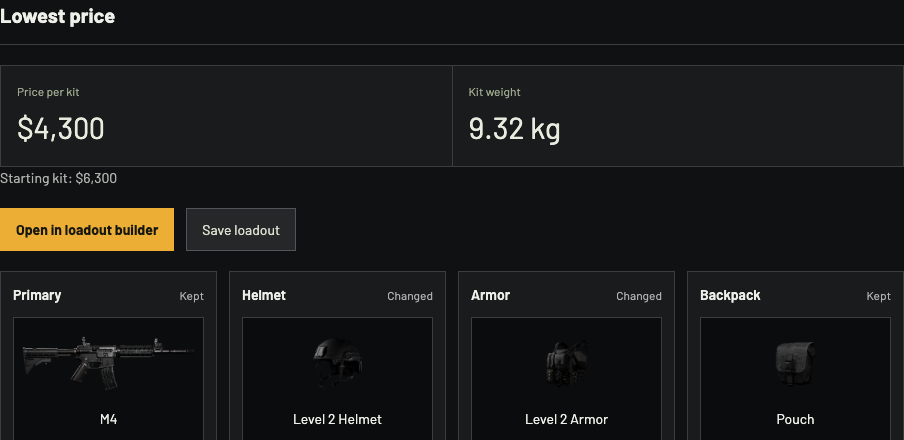
Task: Click the Changed label on Armor
Action: pos(639,296)
